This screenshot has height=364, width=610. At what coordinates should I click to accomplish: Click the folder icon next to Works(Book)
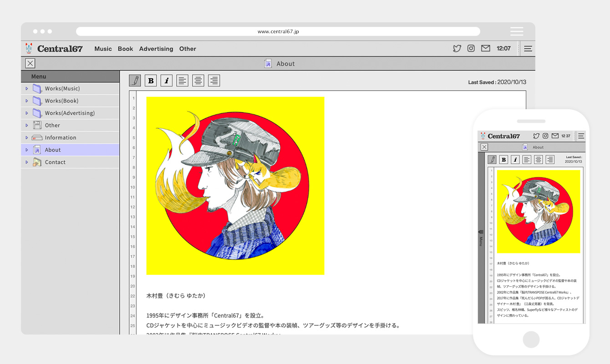37,101
